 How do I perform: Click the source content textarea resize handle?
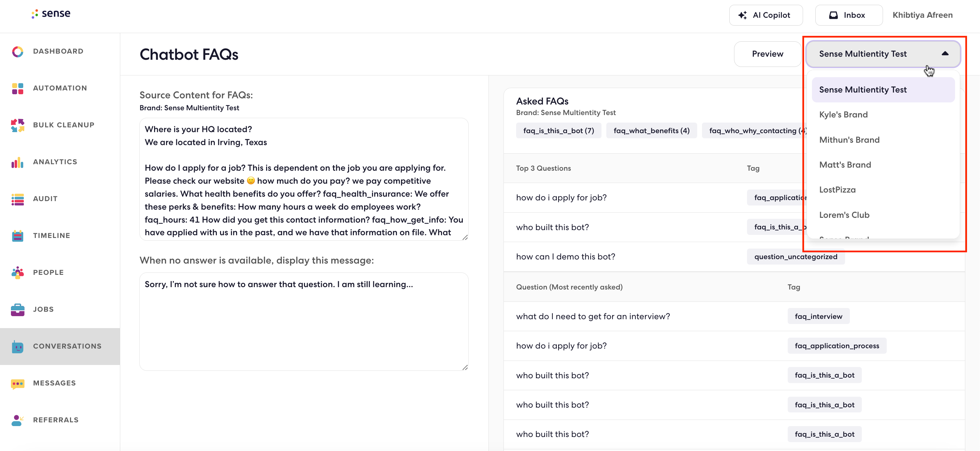tap(465, 237)
